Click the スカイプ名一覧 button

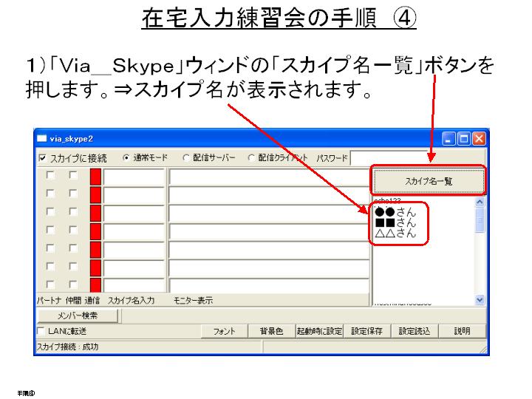(429, 180)
